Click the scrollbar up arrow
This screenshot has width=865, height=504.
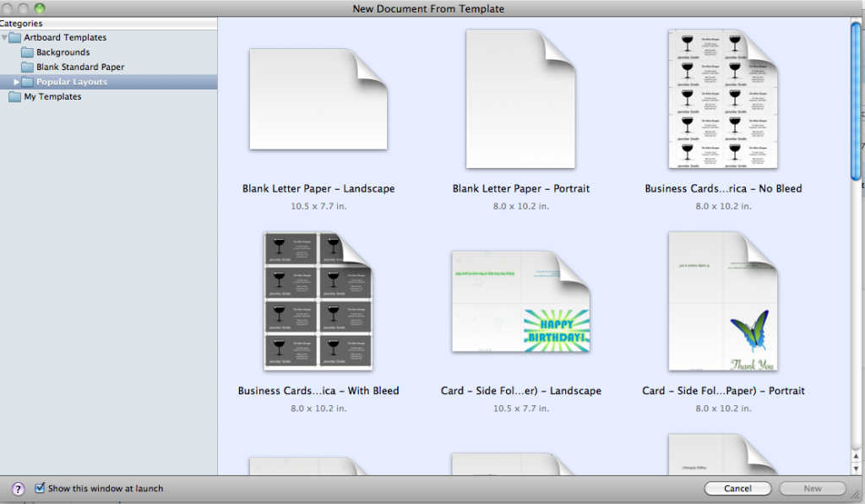[856, 457]
